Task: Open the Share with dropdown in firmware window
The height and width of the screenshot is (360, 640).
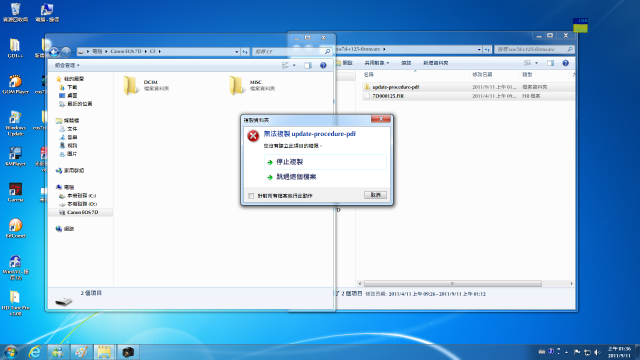Action: point(377,63)
